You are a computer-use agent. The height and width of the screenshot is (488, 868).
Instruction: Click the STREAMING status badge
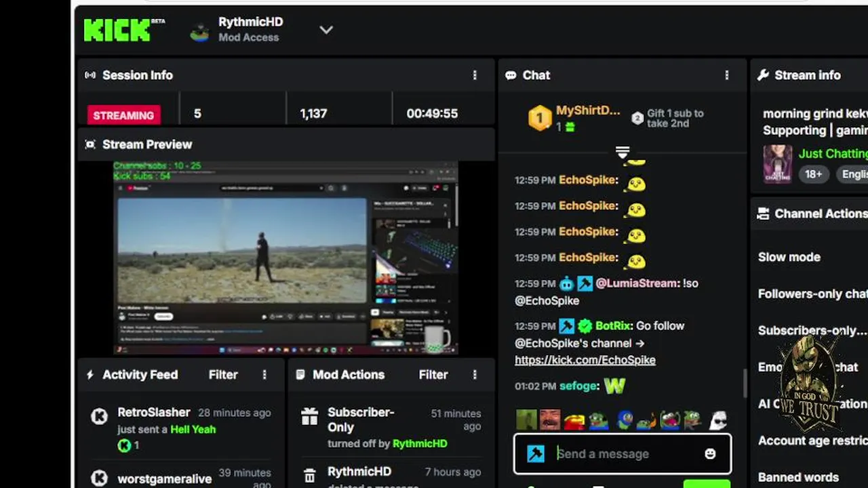pos(123,115)
